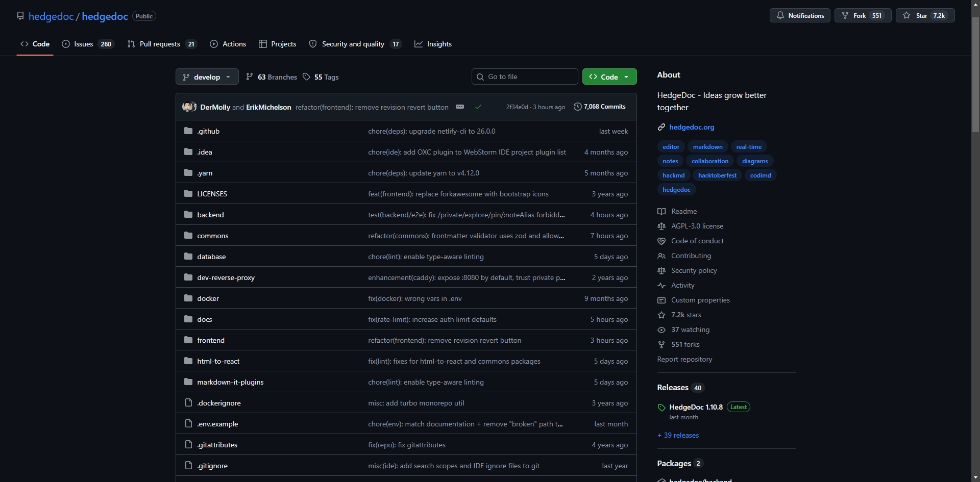
Task: Open the markdown-it-plugins folder
Action: coord(230,383)
